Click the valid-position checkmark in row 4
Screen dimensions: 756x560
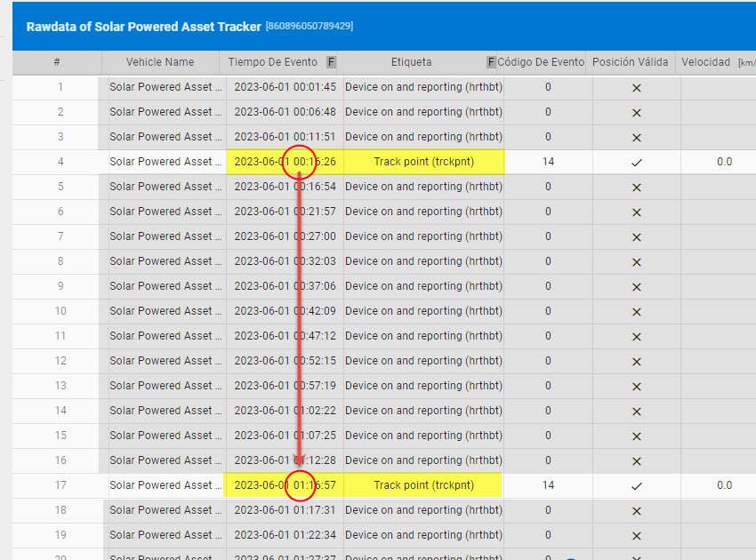pyautogui.click(x=636, y=162)
